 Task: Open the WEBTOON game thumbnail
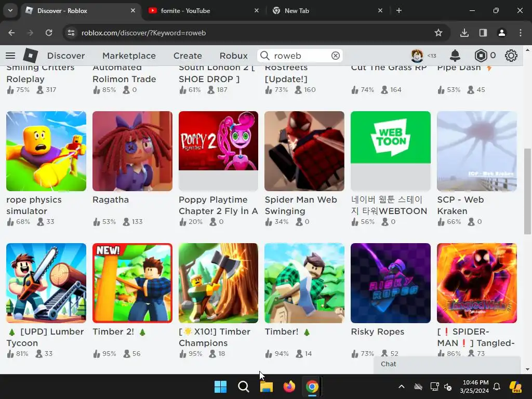[391, 151]
